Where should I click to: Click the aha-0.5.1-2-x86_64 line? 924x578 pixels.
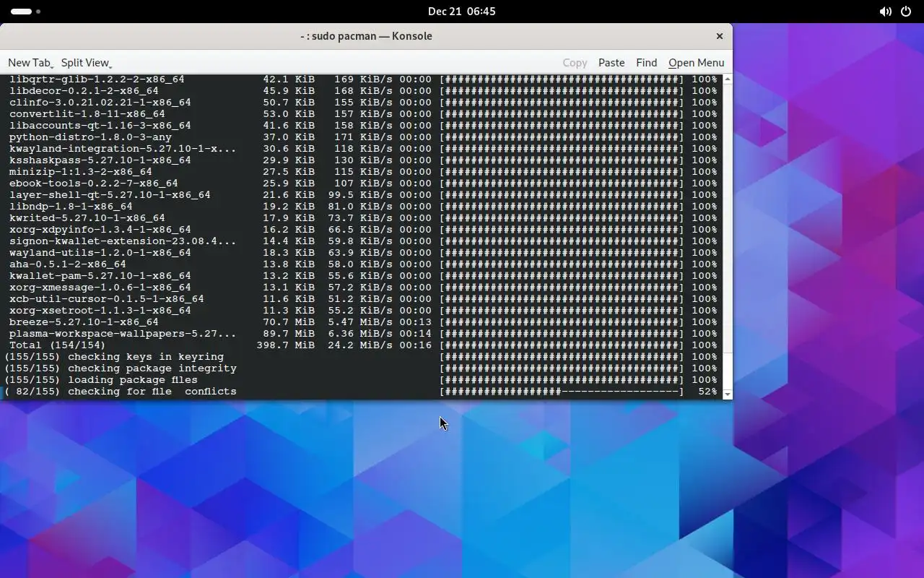[363, 264]
